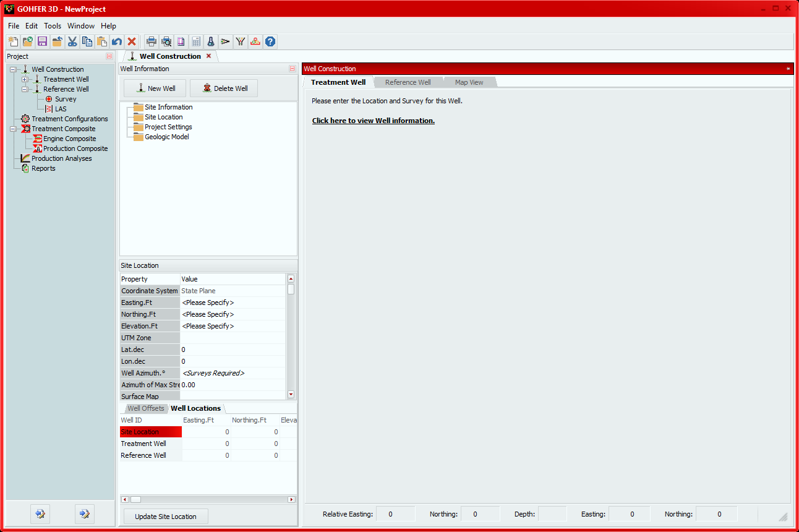The image size is (799, 532).
Task: Click the 'view Well information' link
Action: coord(374,121)
